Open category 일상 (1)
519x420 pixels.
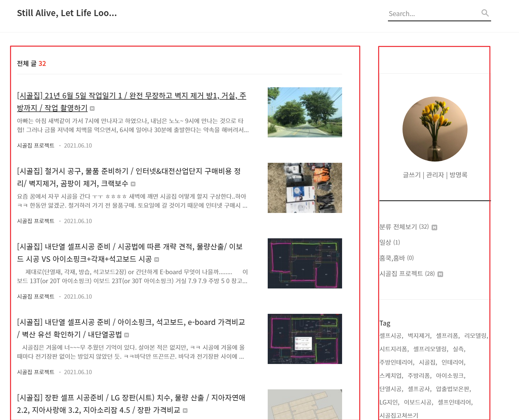390,242
